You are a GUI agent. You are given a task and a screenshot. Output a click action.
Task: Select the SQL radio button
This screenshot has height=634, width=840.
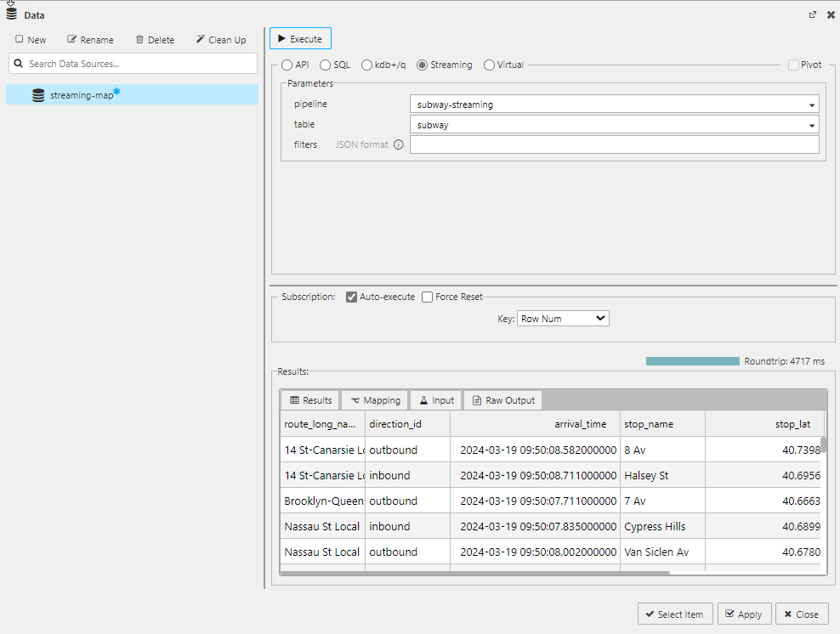(x=326, y=65)
